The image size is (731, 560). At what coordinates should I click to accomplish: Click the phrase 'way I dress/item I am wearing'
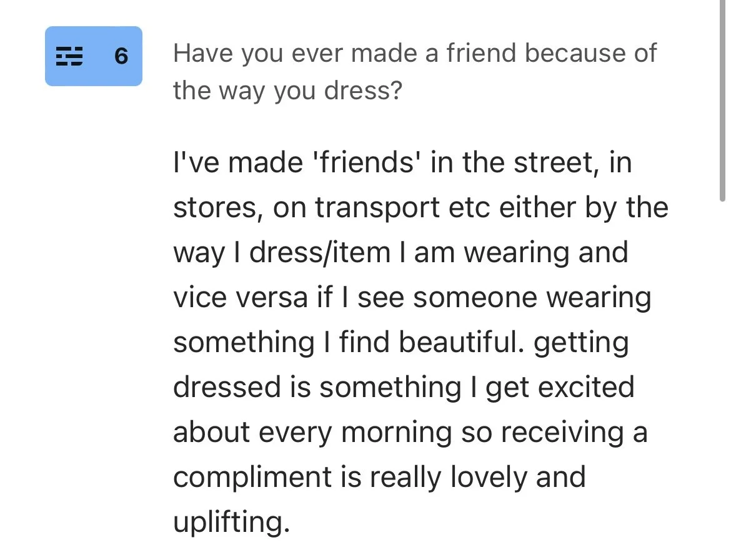click(371, 252)
